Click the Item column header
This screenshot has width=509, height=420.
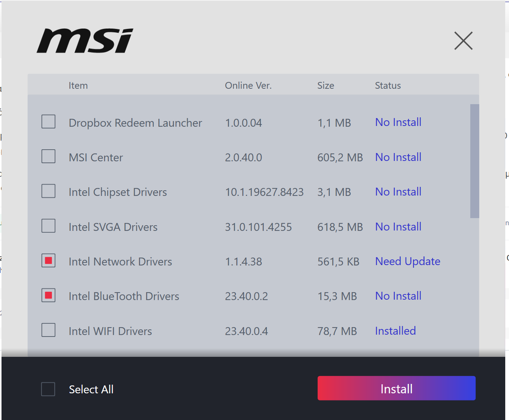click(78, 86)
